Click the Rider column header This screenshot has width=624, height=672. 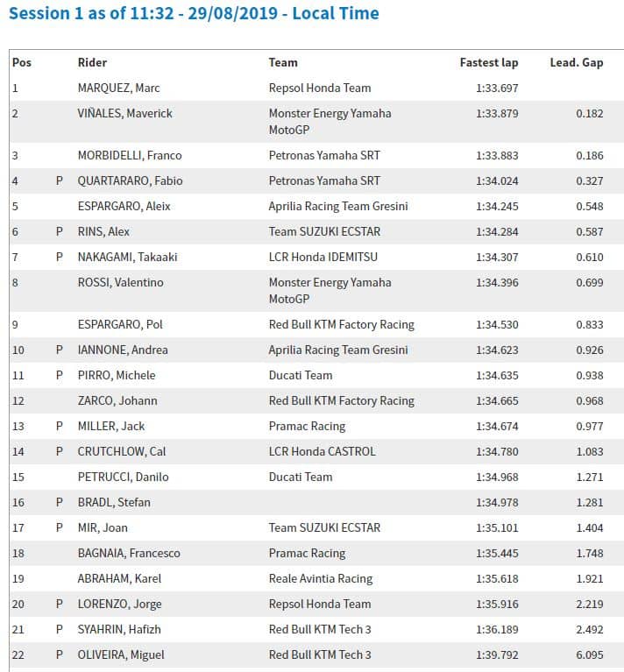point(92,62)
